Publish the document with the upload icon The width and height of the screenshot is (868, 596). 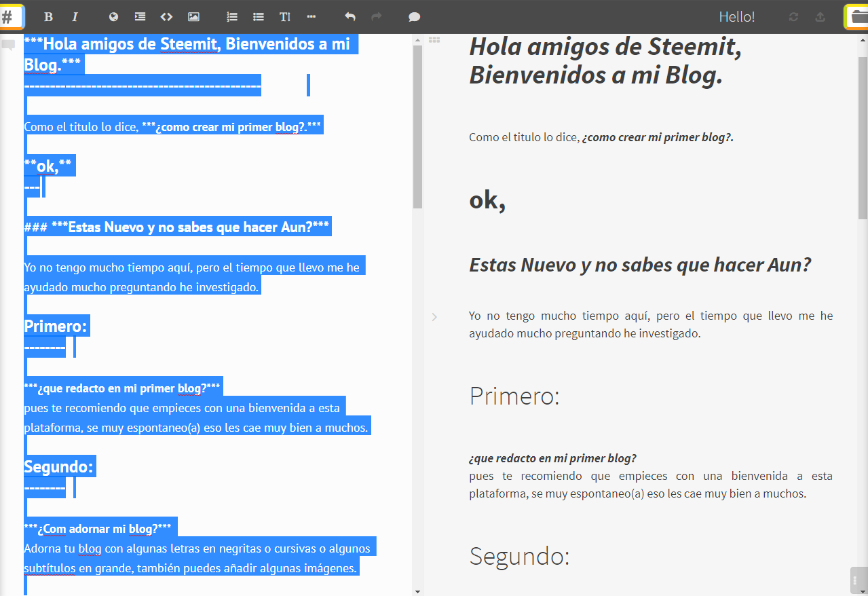pyautogui.click(x=820, y=17)
